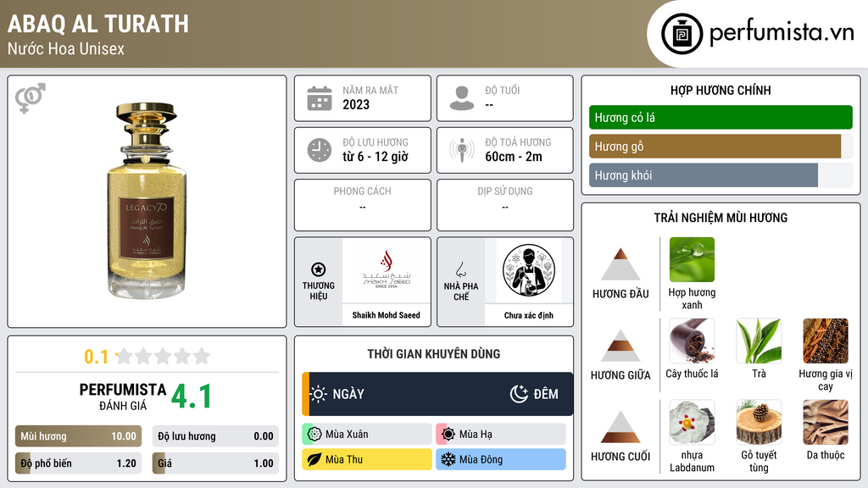Click the calendar icon beside Năm ra mắt
868x488 pixels.
(x=320, y=98)
